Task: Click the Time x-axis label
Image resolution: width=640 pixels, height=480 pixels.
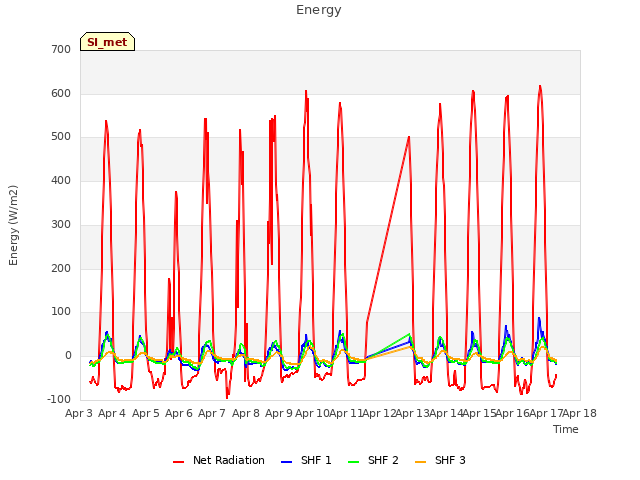Action: 566,429
